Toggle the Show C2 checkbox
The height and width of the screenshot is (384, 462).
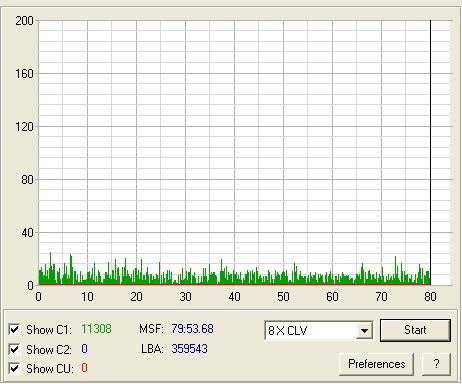tap(14, 349)
